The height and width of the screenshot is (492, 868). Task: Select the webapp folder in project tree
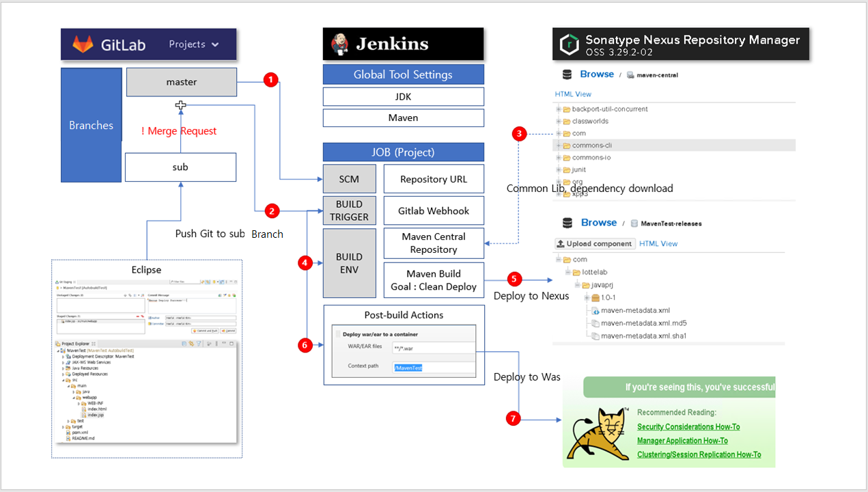[x=89, y=398]
